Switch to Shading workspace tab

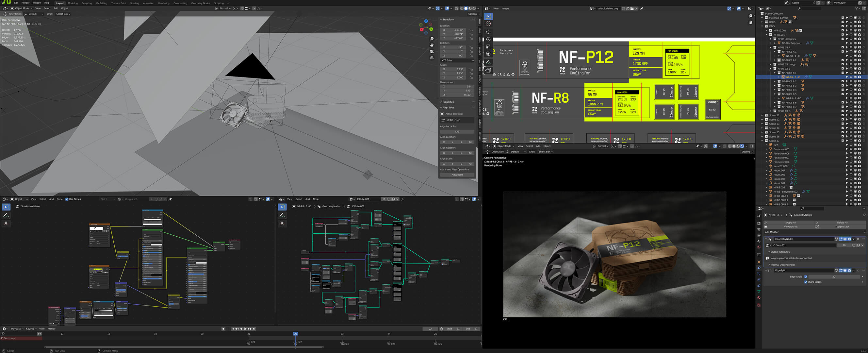pyautogui.click(x=135, y=3)
